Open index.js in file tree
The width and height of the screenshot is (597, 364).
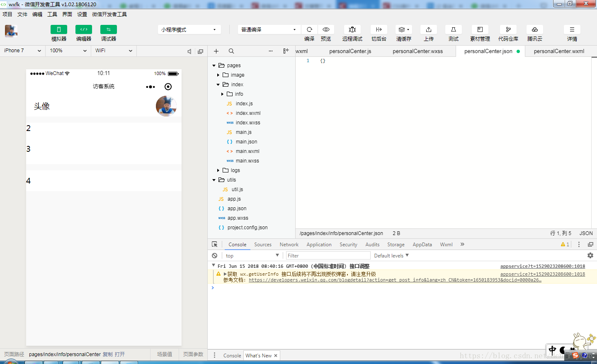coord(244,104)
